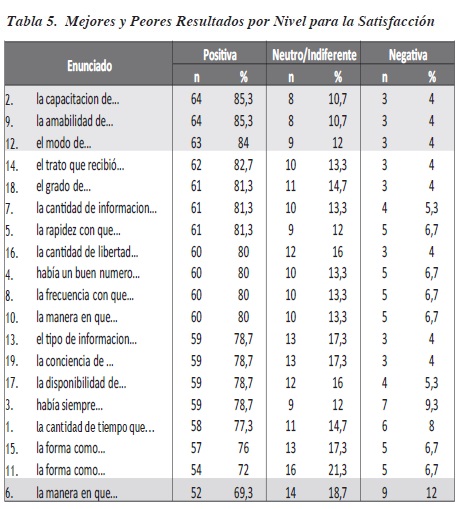Select row 14 'el trato que recibió...'
Viewport: 458px width, 509px height.
point(229,165)
